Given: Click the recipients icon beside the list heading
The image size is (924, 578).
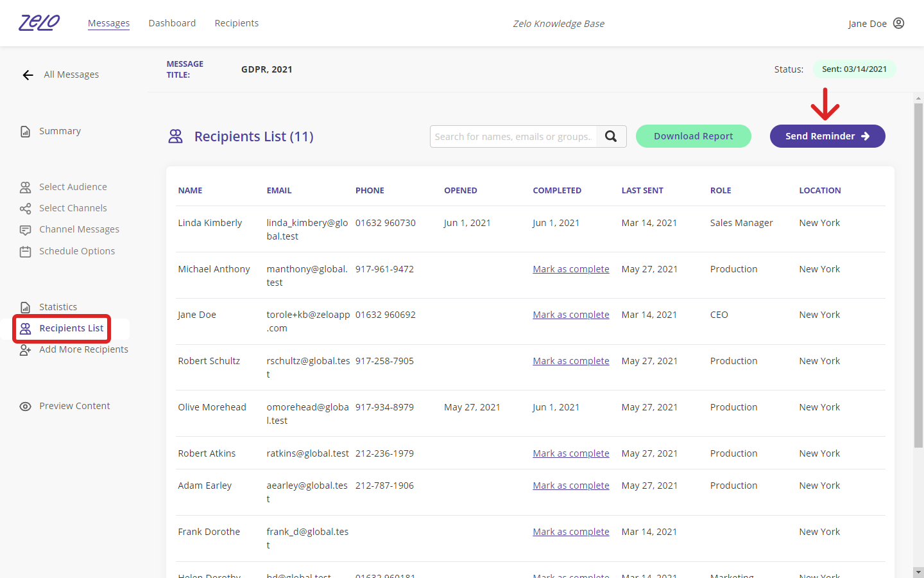Looking at the screenshot, I should 175,136.
